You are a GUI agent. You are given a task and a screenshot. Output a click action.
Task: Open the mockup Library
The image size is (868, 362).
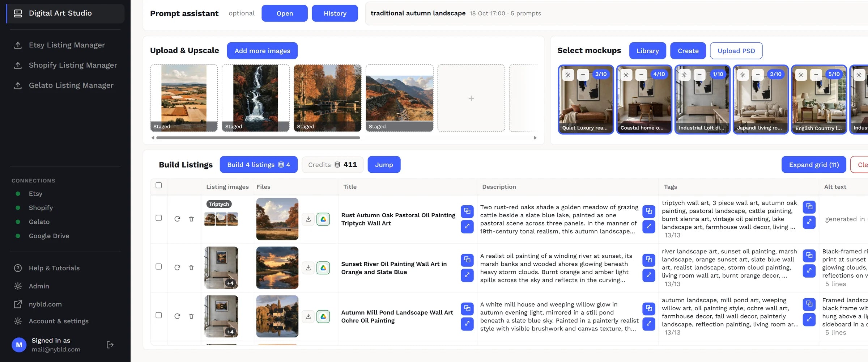click(647, 51)
